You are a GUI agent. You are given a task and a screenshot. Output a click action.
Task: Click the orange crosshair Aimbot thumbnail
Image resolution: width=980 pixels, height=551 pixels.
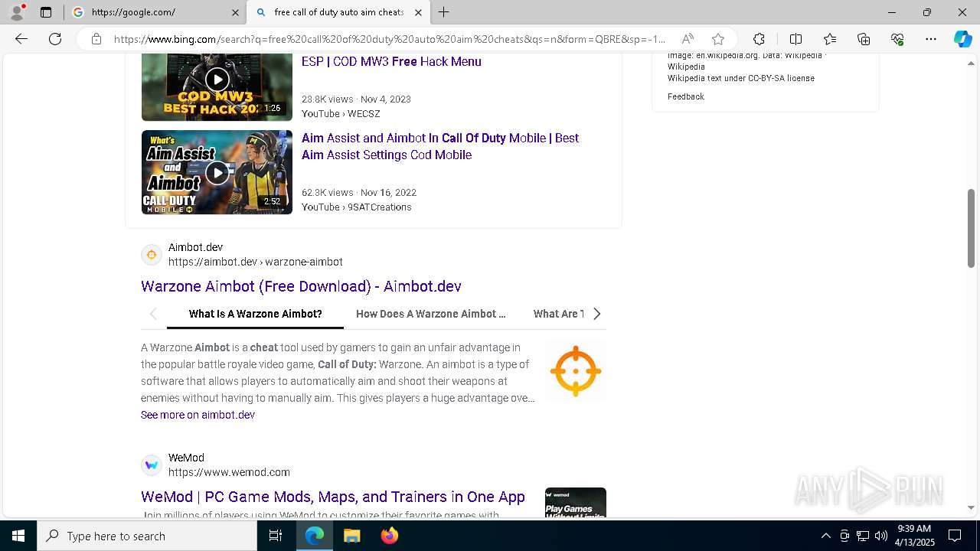pos(575,371)
